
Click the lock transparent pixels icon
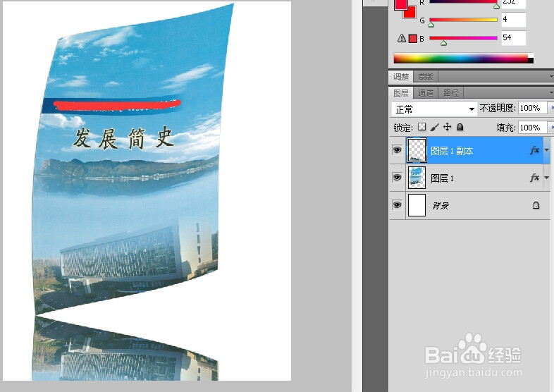coord(422,127)
